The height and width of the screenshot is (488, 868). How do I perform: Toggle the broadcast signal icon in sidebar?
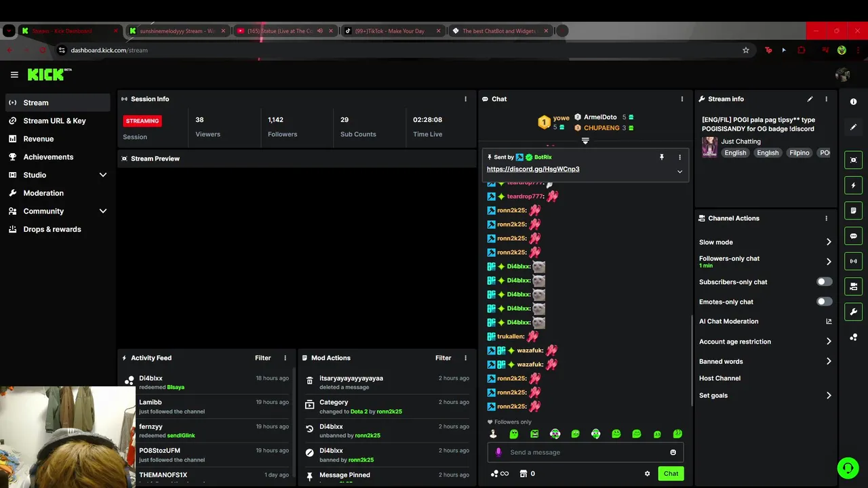click(x=853, y=261)
